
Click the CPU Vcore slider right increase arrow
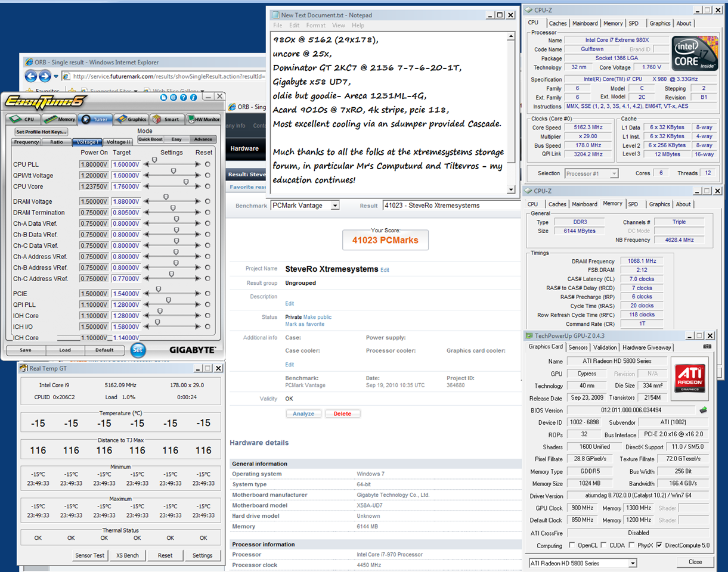pyautogui.click(x=199, y=186)
